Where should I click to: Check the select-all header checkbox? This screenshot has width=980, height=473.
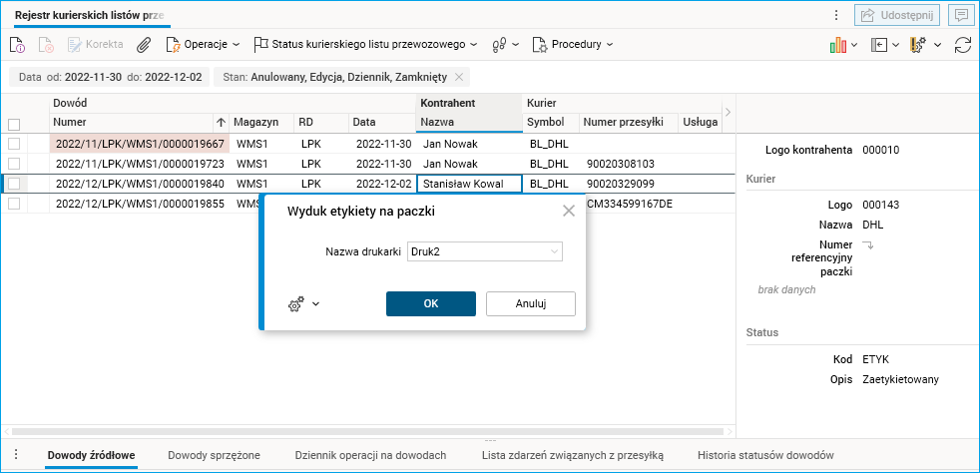tap(14, 124)
